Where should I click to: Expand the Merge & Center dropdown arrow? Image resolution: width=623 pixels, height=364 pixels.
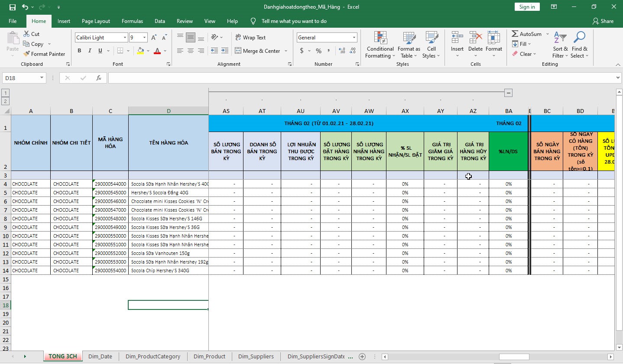(286, 51)
